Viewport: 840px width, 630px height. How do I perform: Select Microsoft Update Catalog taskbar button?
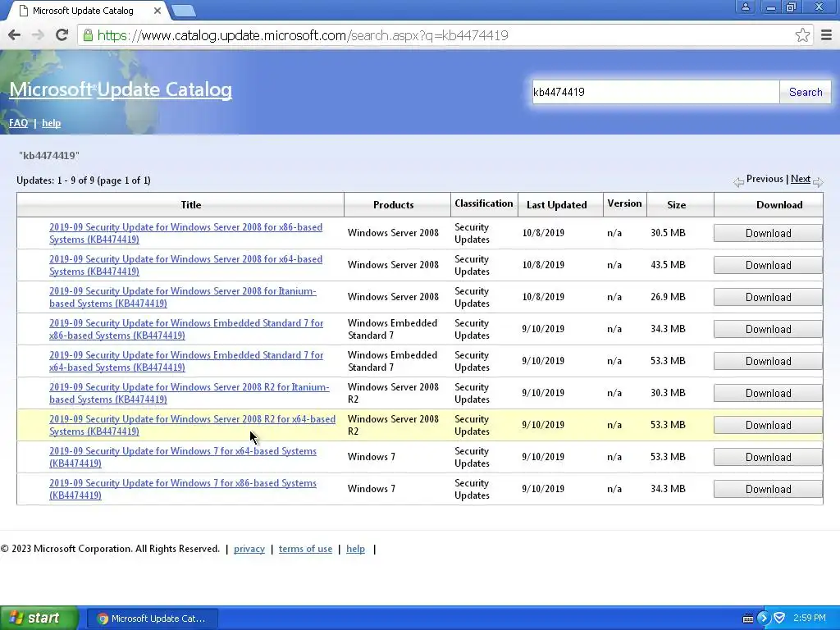[x=152, y=619]
